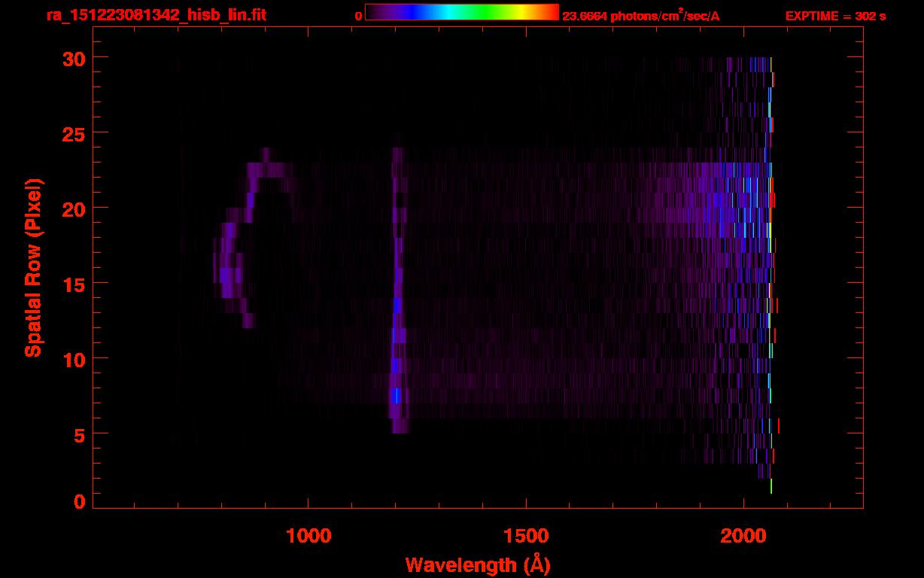
Task: Select the Wavelength (Å) axis title
Action: [x=478, y=564]
